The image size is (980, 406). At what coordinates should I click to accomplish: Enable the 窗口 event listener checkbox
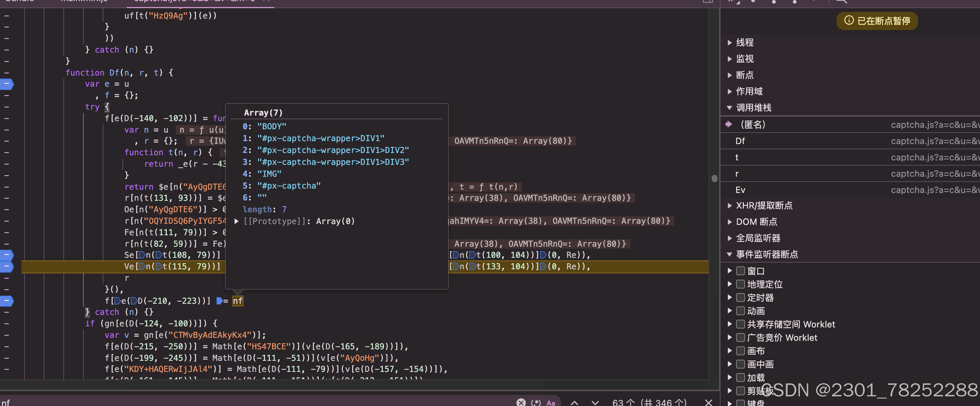point(740,271)
